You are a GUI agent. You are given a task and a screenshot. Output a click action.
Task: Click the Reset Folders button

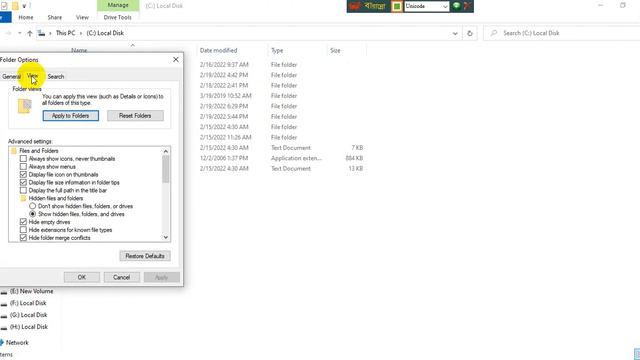(x=135, y=116)
